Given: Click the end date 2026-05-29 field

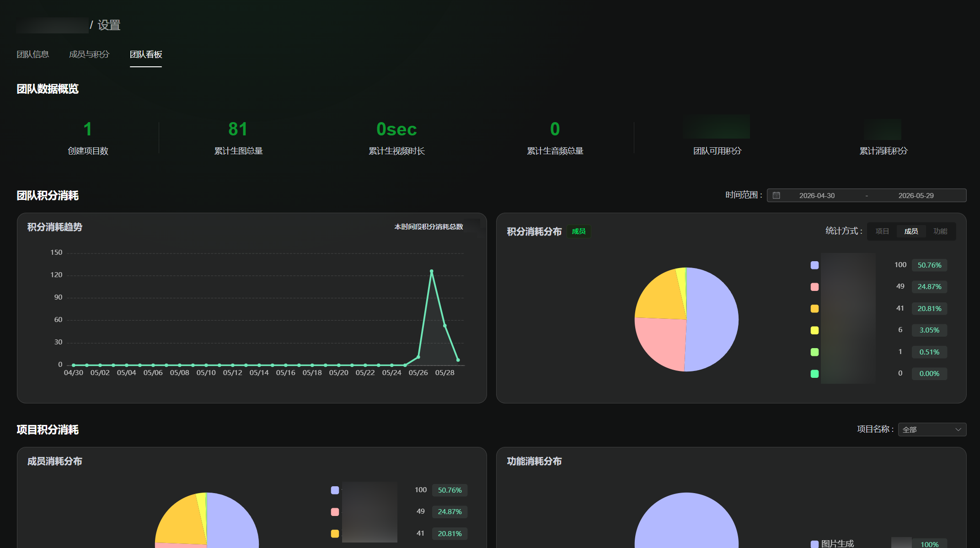Looking at the screenshot, I should (x=916, y=195).
